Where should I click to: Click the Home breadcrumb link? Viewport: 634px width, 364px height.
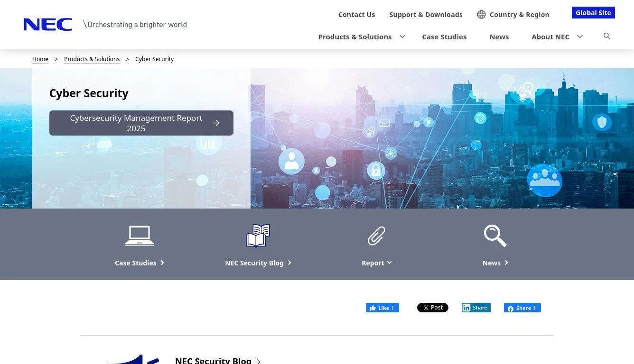point(40,59)
